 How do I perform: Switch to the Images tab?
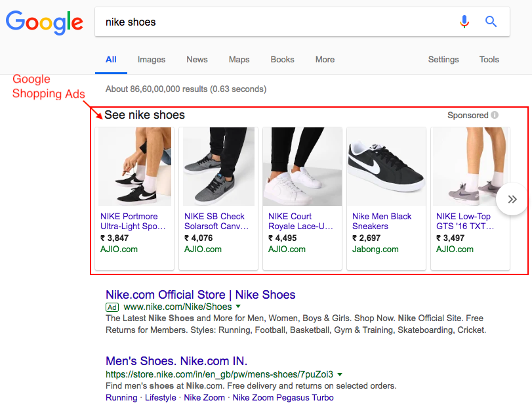click(152, 60)
